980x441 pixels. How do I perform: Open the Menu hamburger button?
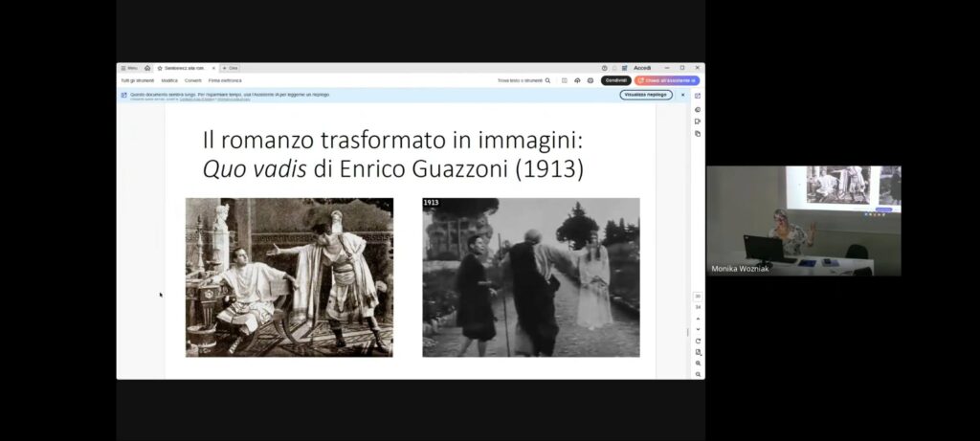point(129,68)
